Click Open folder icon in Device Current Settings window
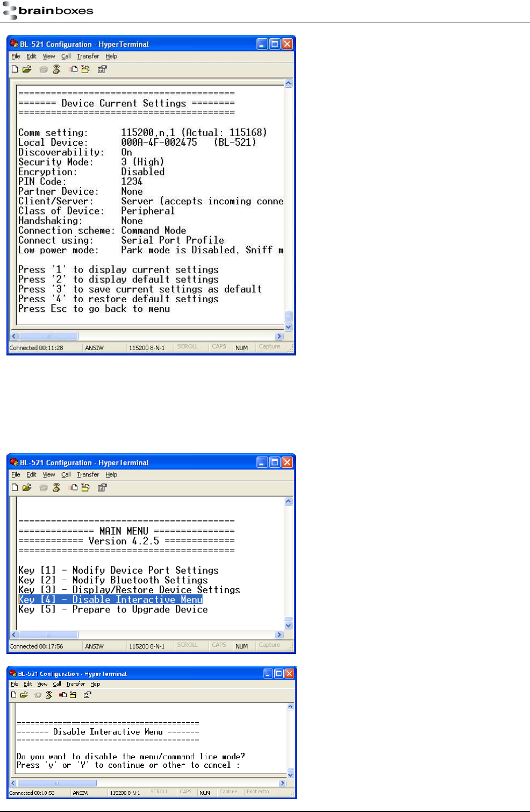 tap(27, 69)
